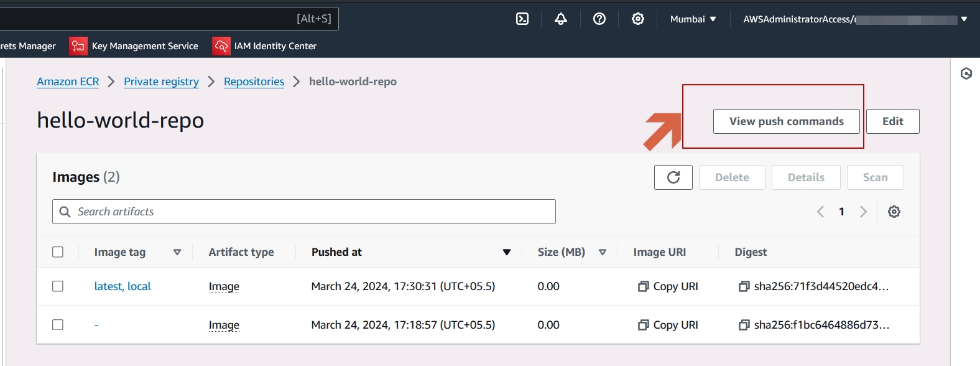Screen dimensions: 980x366
Task: Click the Search artifacts field
Action: 304,212
